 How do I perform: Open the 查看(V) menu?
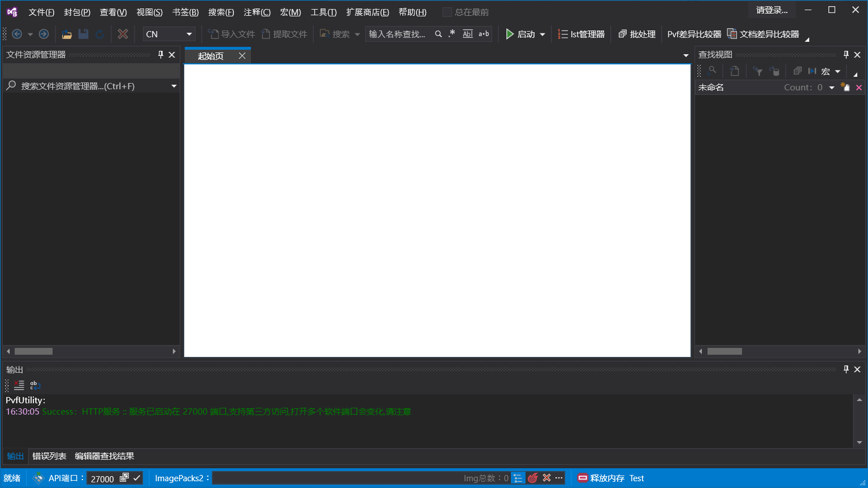point(113,12)
